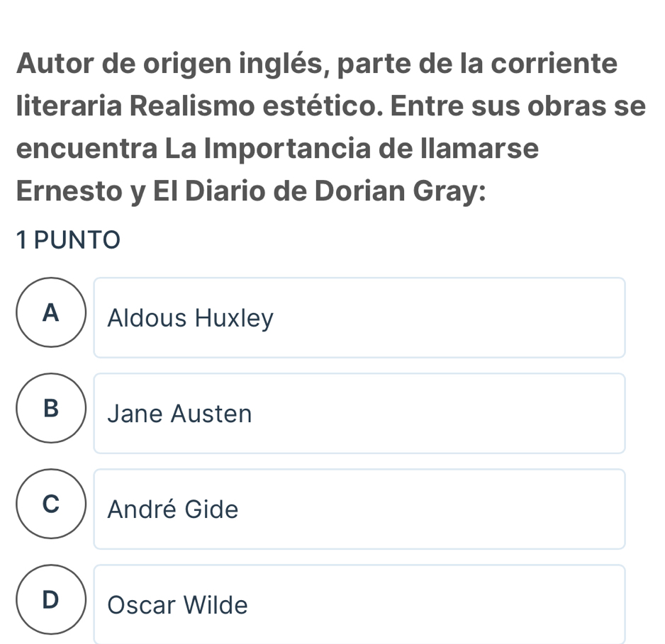Select radio option C circle
This screenshot has height=644, width=665.
(51, 504)
